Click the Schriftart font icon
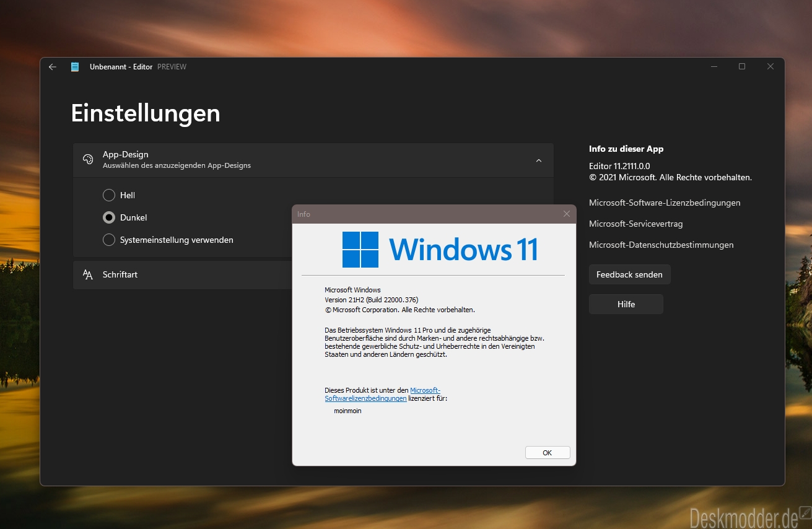Image resolution: width=812 pixels, height=529 pixels. [88, 274]
